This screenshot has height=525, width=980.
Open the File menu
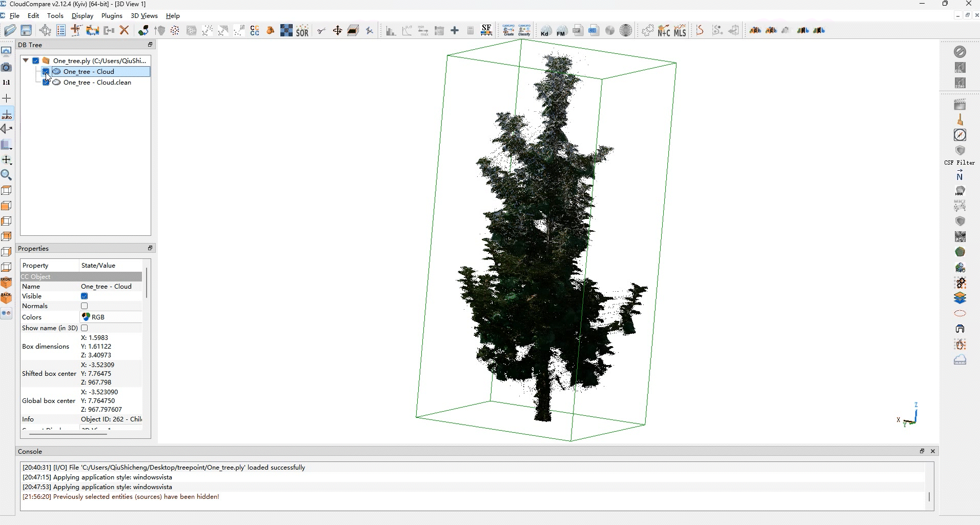click(x=14, y=16)
